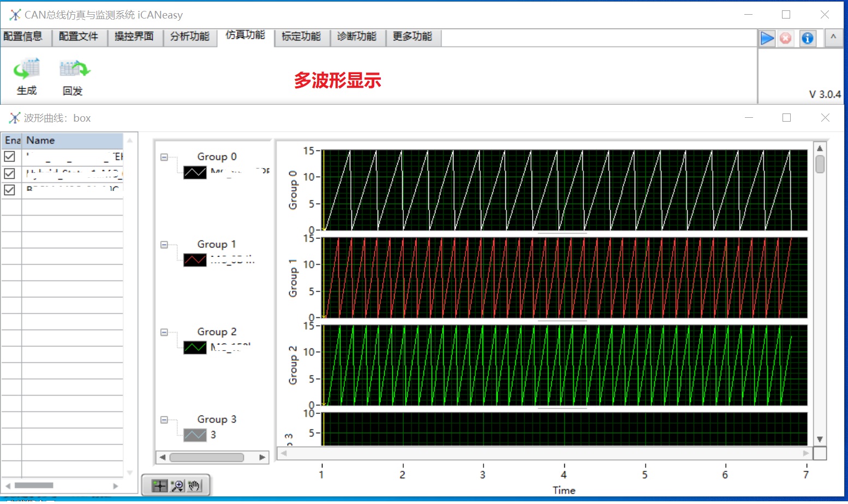Collapse the Group 1 tree node

point(164,245)
